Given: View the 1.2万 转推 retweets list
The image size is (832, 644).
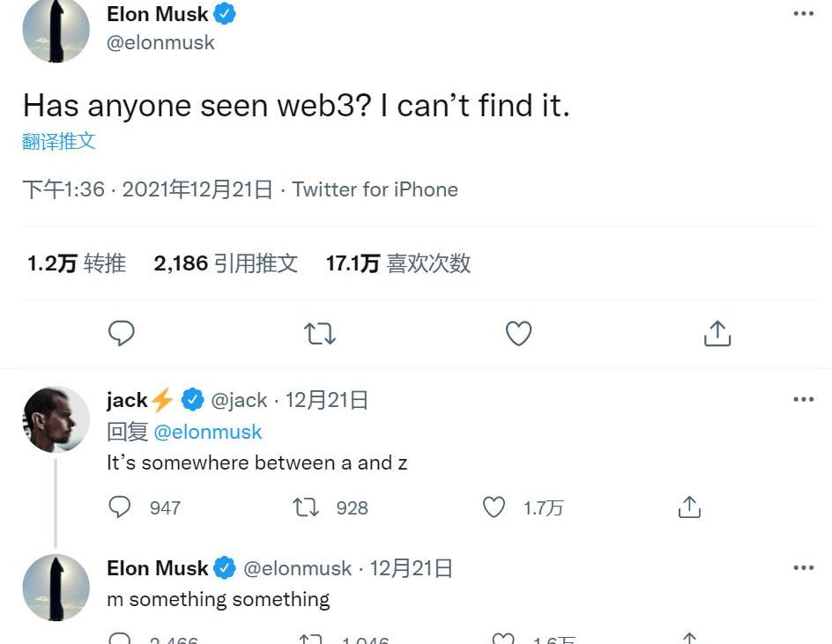Looking at the screenshot, I should (x=77, y=263).
